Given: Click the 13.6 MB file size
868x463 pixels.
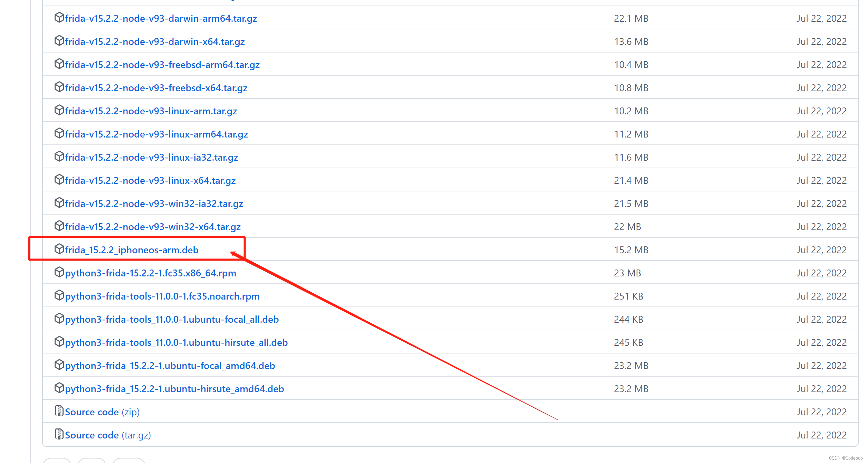Looking at the screenshot, I should coord(631,41).
